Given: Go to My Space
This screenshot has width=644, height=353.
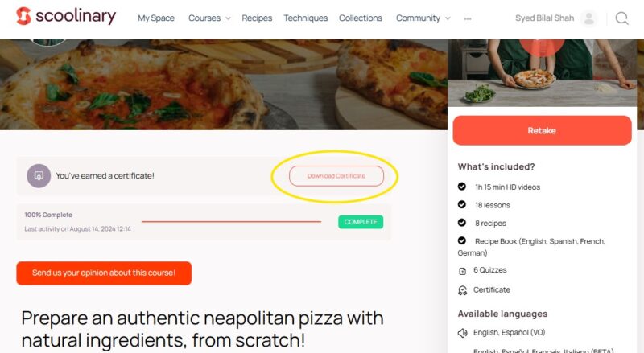Looking at the screenshot, I should pyautogui.click(x=156, y=18).
